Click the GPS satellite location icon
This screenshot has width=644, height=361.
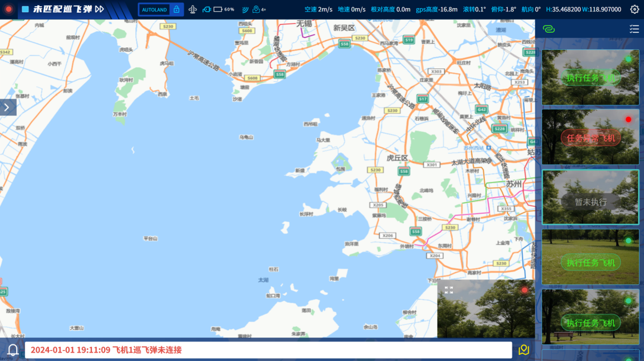point(257,9)
